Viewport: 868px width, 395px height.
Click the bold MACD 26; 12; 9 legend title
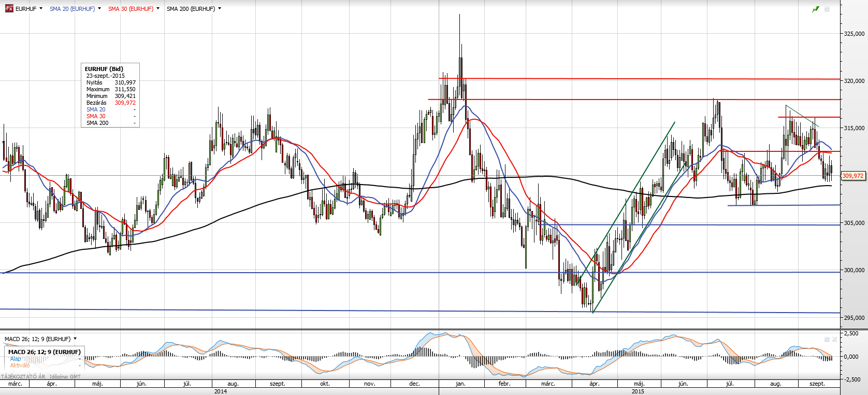pyautogui.click(x=45, y=352)
